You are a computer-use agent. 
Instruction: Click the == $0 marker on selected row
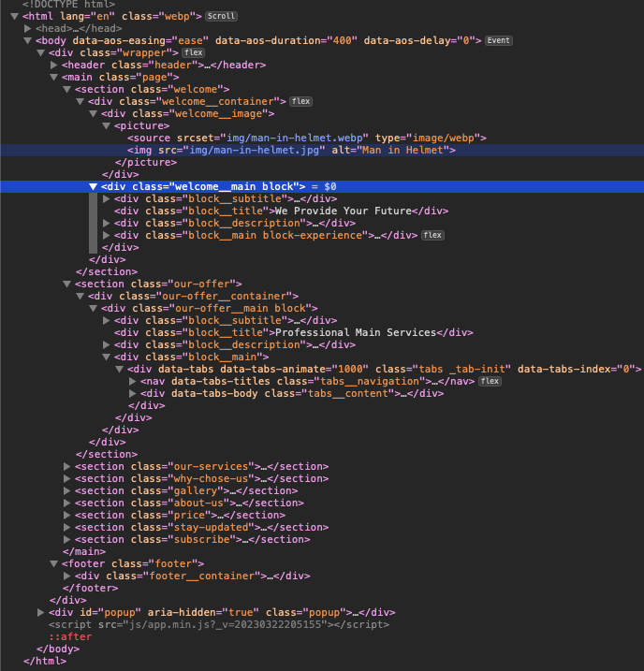[x=324, y=186]
